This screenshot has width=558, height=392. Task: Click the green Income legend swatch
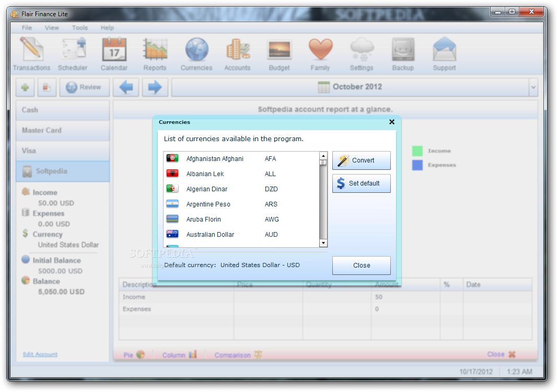coord(417,151)
